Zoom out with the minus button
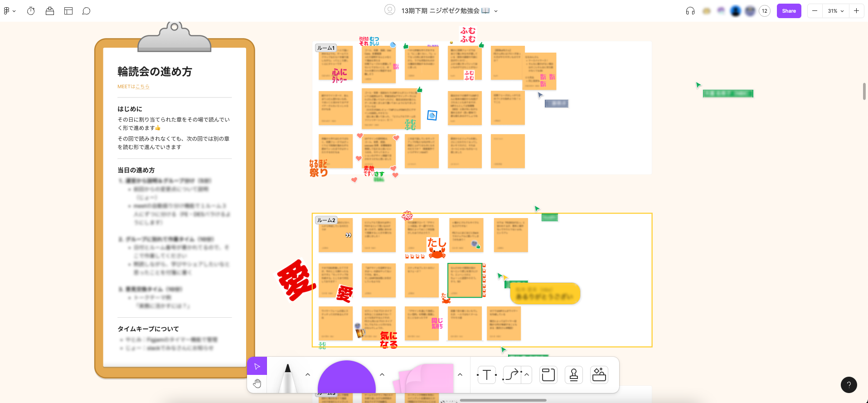 [815, 11]
